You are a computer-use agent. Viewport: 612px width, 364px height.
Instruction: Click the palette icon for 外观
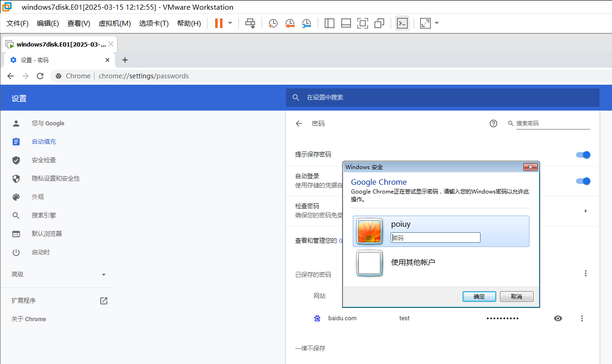[16, 197]
